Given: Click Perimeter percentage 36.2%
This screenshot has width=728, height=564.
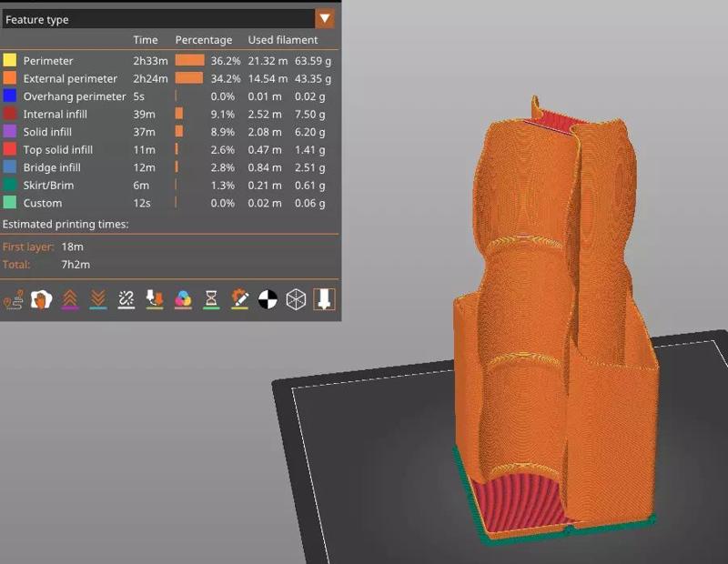Looking at the screenshot, I should pos(226,61).
